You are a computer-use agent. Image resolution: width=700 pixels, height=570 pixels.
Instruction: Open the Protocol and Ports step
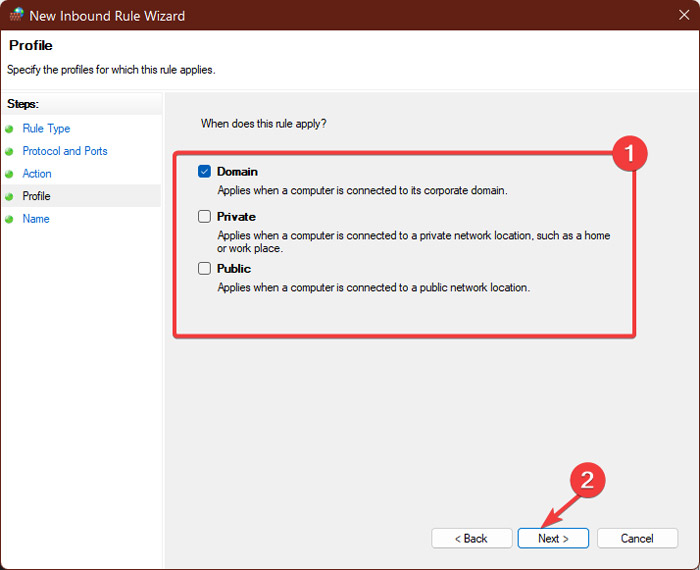(x=65, y=151)
